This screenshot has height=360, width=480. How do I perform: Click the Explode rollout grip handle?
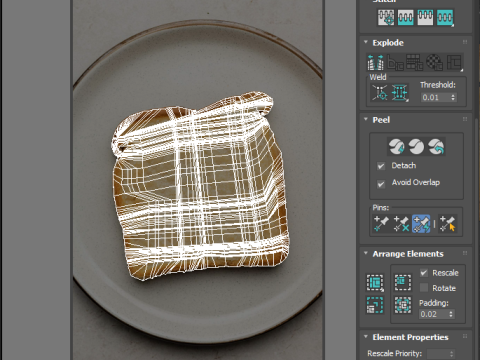465,42
